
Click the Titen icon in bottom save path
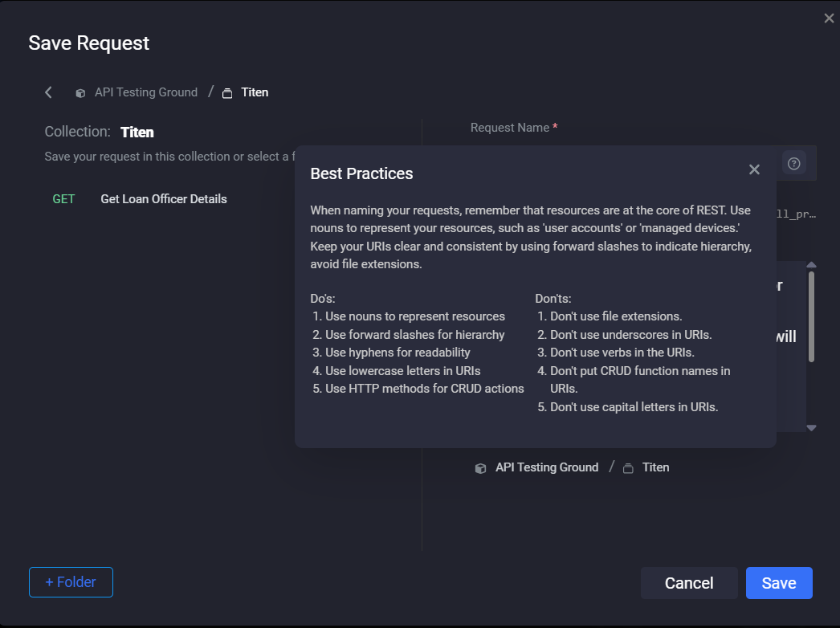point(628,468)
